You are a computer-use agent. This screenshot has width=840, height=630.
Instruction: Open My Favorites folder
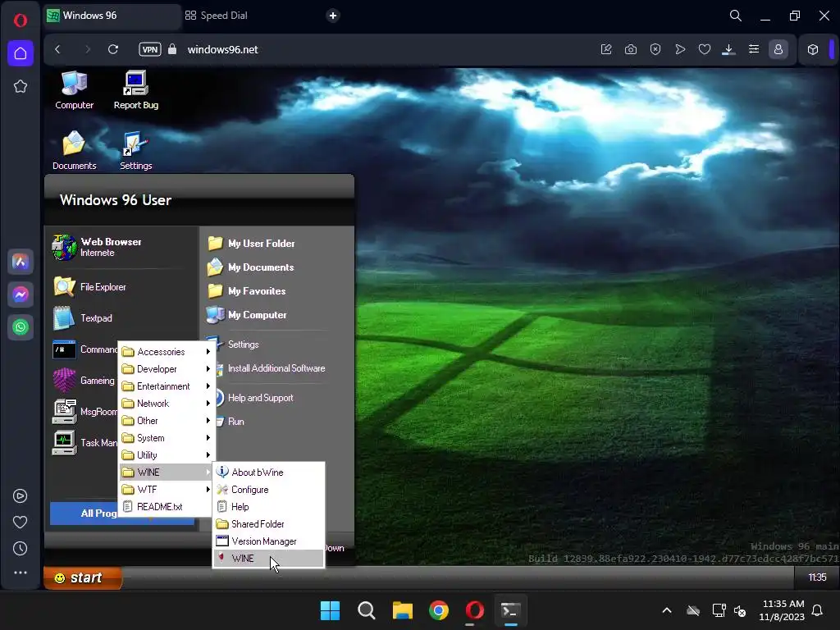pyautogui.click(x=246, y=291)
